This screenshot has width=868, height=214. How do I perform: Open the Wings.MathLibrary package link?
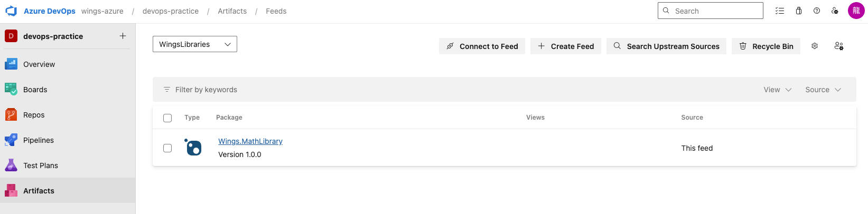click(250, 141)
